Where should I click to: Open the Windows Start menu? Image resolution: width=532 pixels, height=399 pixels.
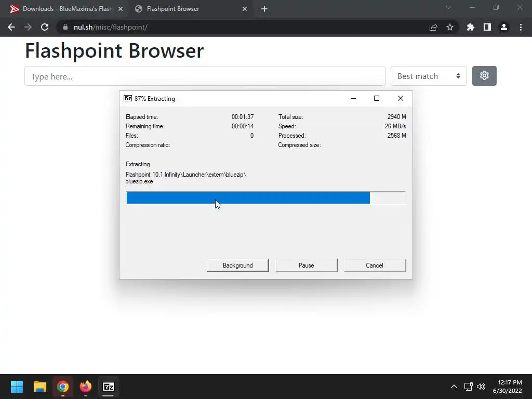click(x=17, y=387)
